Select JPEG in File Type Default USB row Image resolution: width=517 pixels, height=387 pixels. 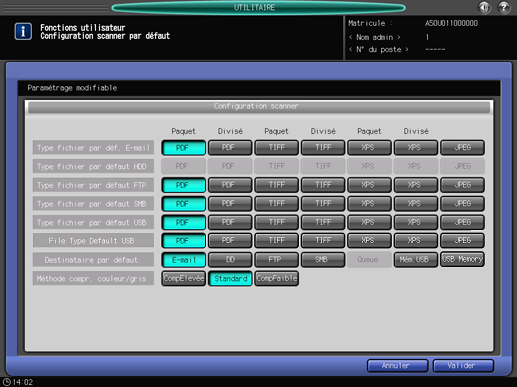462,241
